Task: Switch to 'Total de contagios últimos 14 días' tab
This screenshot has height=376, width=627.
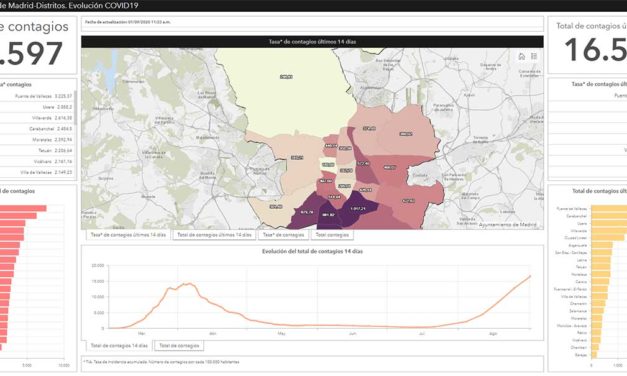Action: click(214, 235)
